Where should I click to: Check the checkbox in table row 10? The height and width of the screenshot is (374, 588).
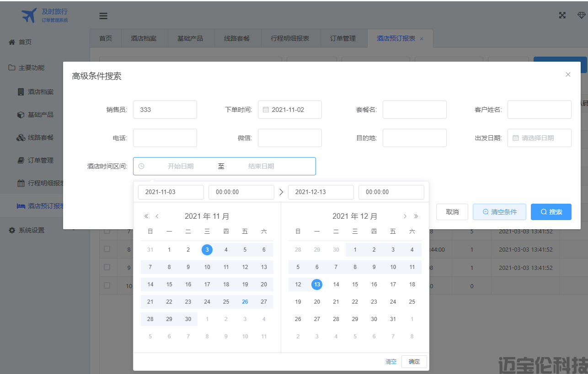pos(107,285)
